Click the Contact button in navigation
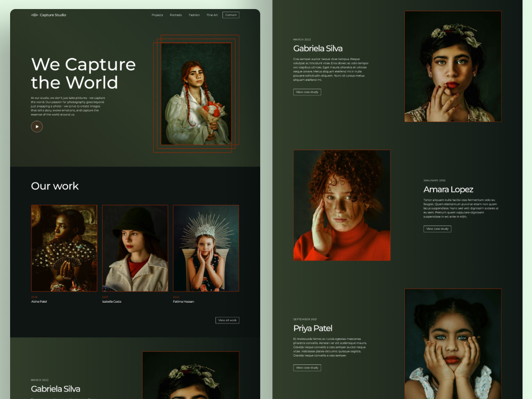 [x=230, y=15]
